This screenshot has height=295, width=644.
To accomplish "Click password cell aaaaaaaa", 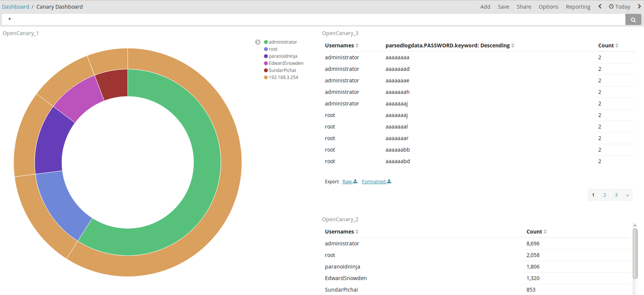I will (x=397, y=57).
